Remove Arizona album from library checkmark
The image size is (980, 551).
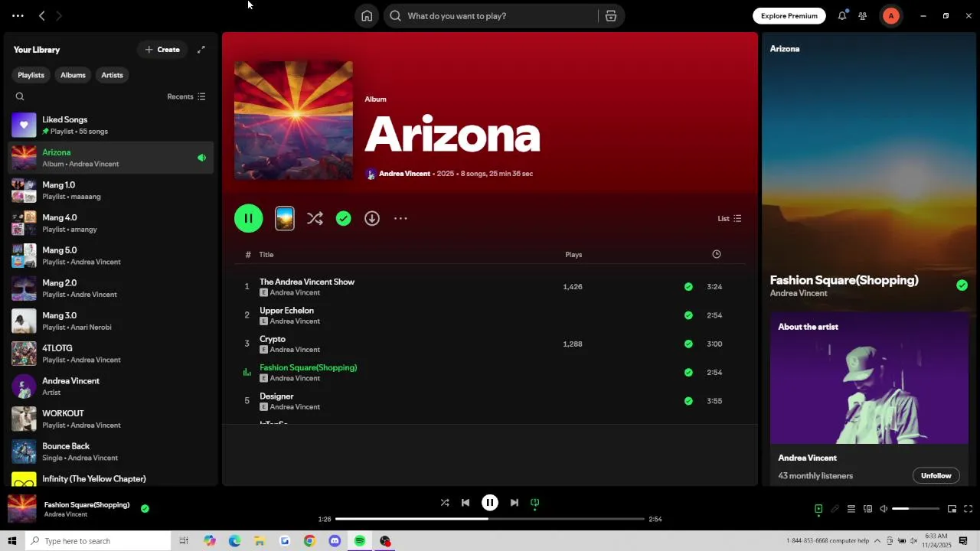344,219
